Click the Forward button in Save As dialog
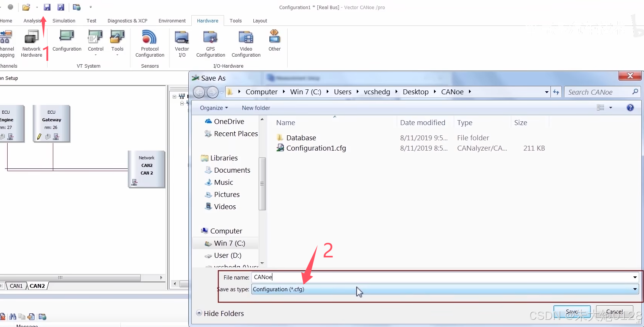Viewport: 644px width, 327px height. pos(212,92)
